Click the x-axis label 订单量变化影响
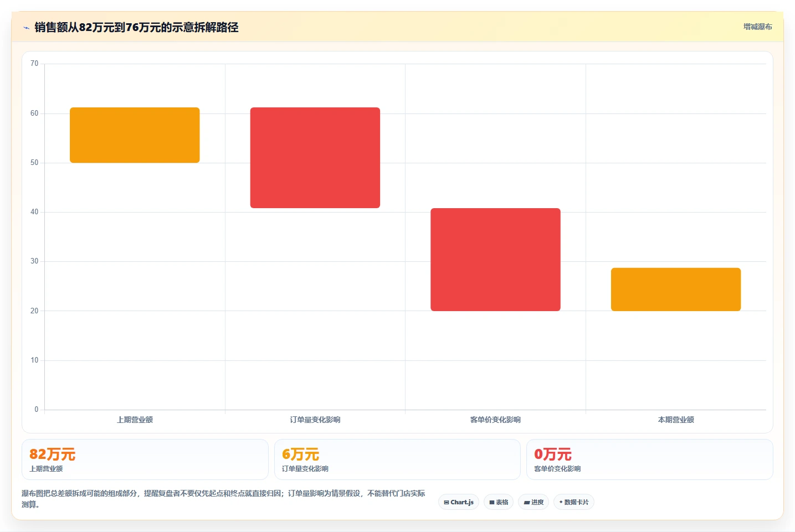The width and height of the screenshot is (795, 532). point(315,420)
